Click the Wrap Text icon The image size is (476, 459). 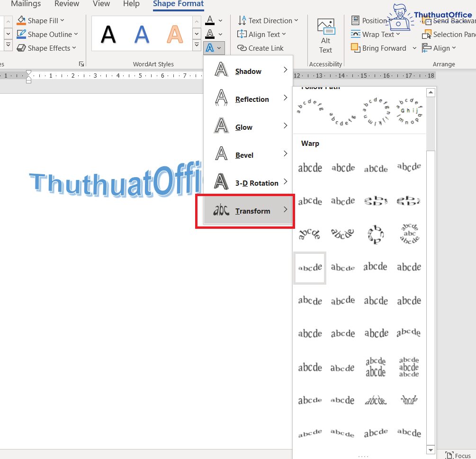pos(356,34)
